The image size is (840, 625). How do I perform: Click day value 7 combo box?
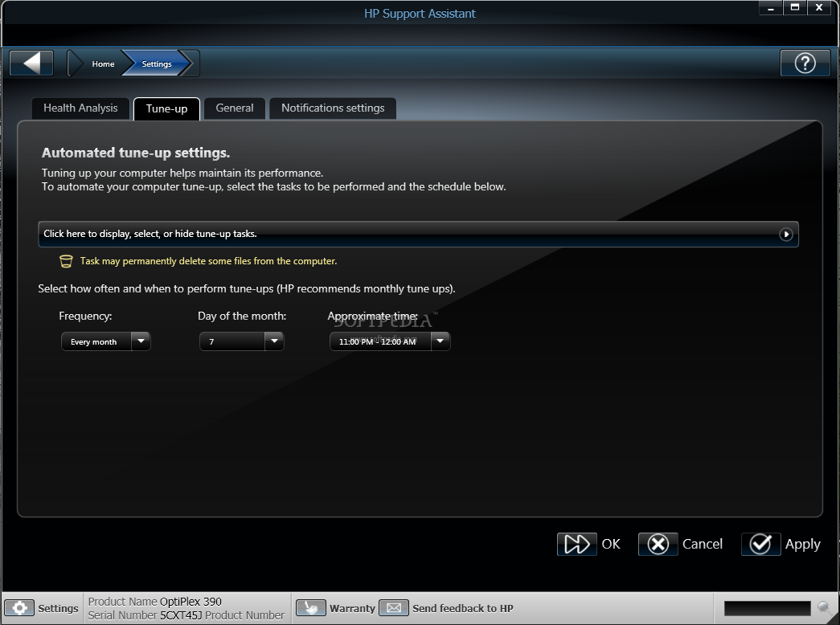(242, 341)
